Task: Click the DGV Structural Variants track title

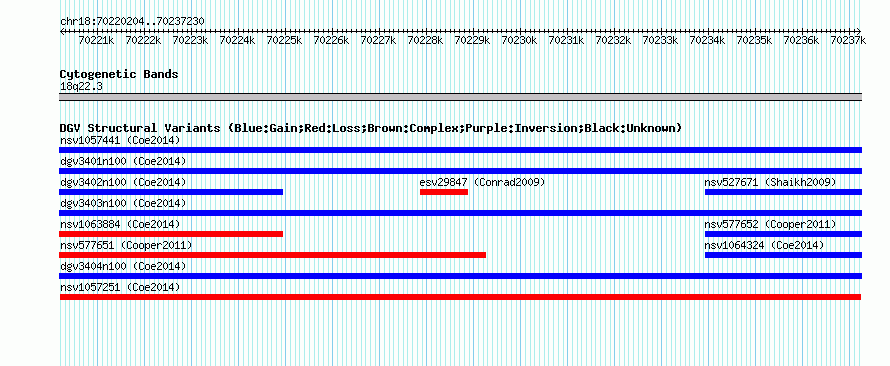Action: tap(371, 128)
